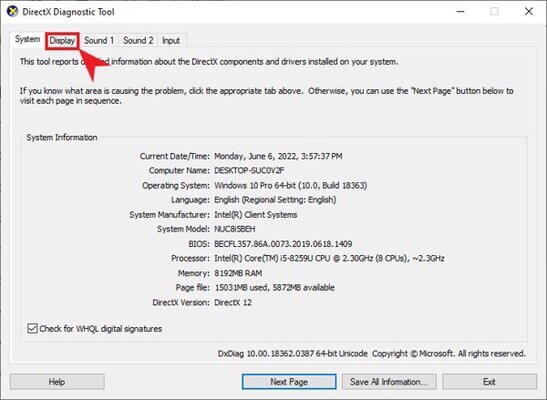Click the DxDiag version copyright text
Viewport: 547px width, 400px height.
[372, 354]
